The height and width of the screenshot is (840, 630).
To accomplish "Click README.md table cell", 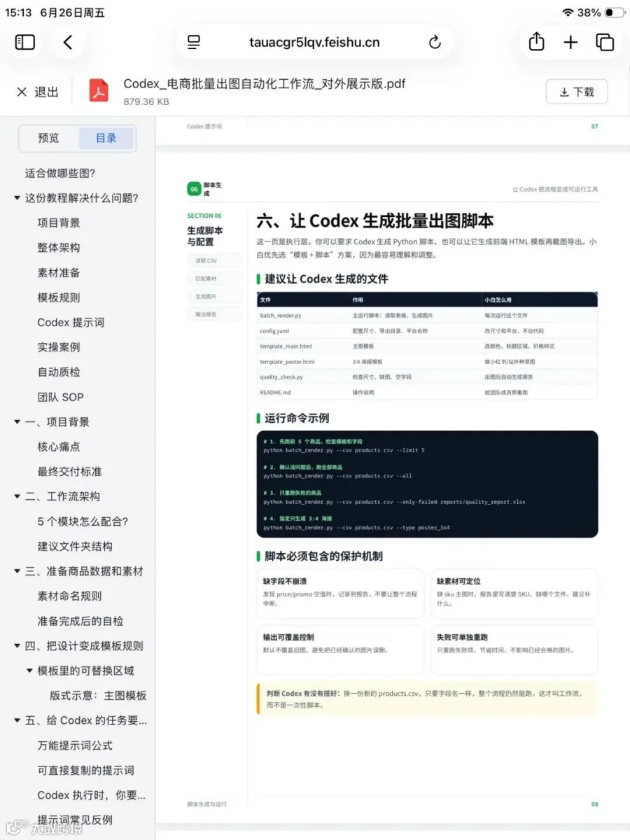I will point(275,393).
